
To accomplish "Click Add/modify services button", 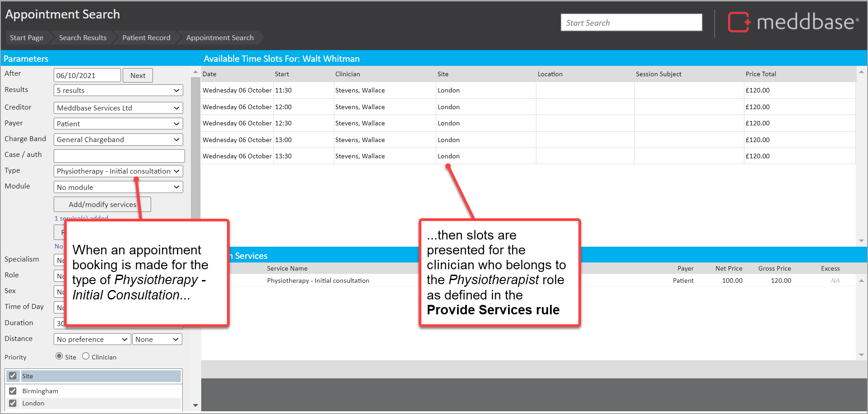I will pos(102,204).
